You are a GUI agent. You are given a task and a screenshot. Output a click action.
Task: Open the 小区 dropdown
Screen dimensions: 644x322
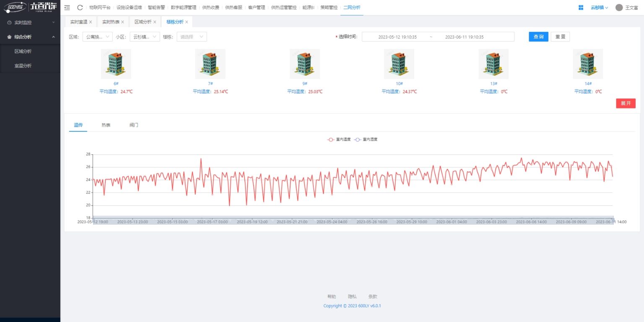point(145,37)
